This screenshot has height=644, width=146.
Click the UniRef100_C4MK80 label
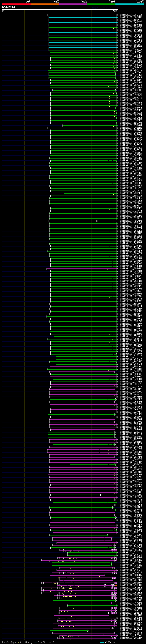click(131, 168)
